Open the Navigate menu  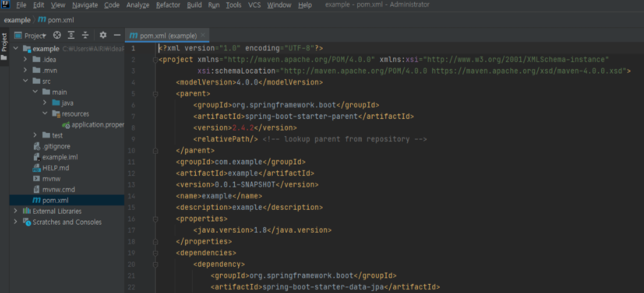pyautogui.click(x=85, y=5)
